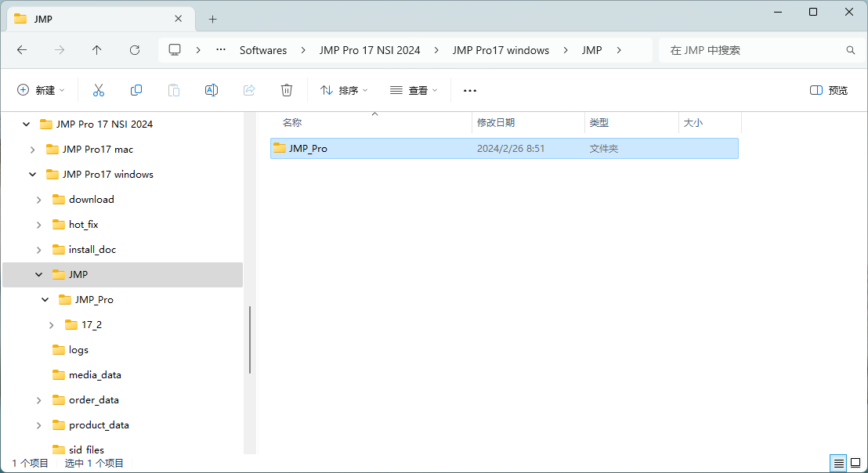Sort by Date modified (修改日期) column

point(528,123)
